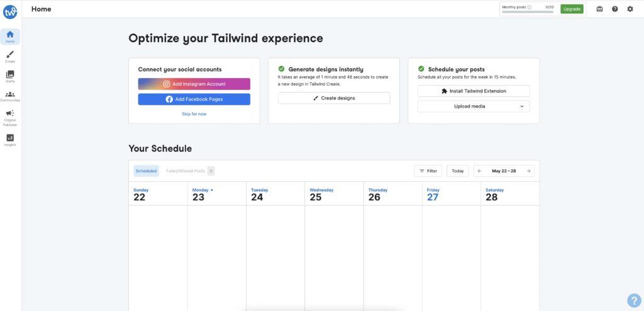This screenshot has width=644, height=311.
Task: Go to next week arrow
Action: pos(528,171)
